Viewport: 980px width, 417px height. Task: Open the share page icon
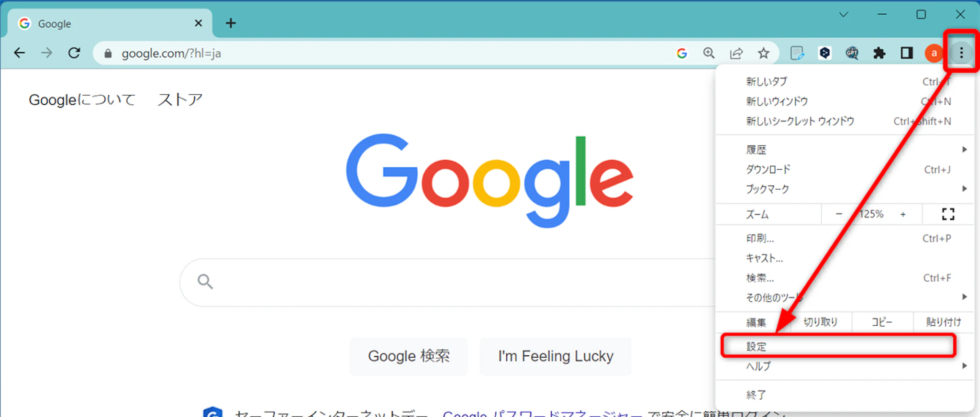[736, 53]
